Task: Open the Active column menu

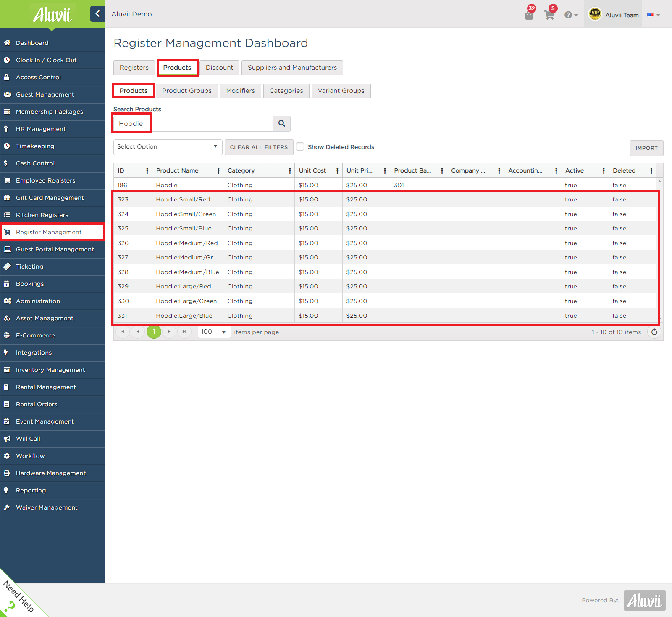Action: click(x=604, y=170)
